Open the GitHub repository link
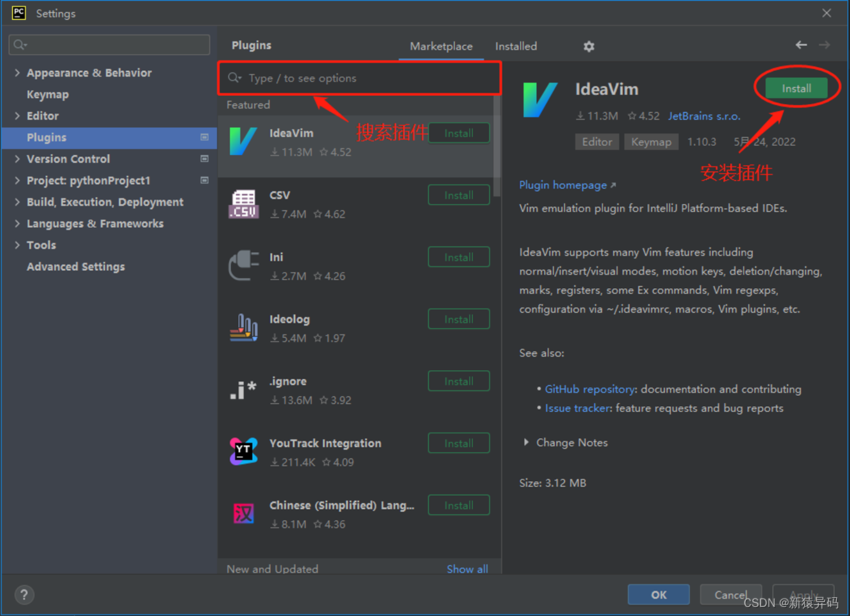Screen dimensions: 850x616 click(x=590, y=389)
